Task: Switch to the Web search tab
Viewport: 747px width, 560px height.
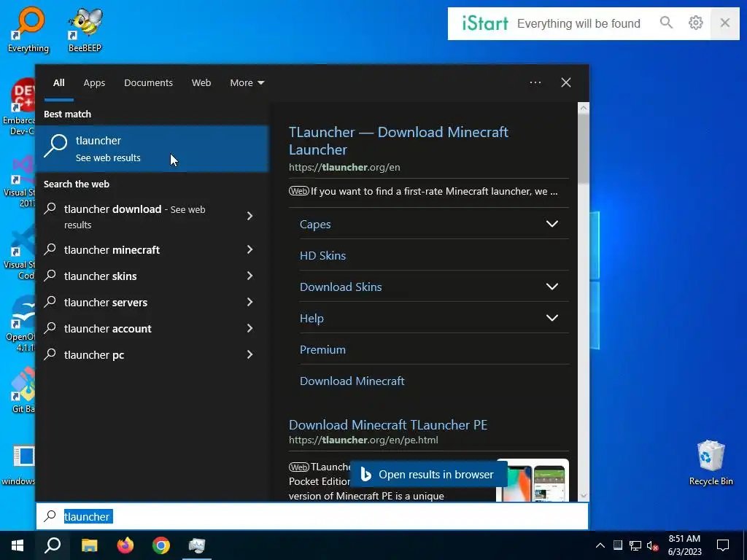Action: click(201, 82)
